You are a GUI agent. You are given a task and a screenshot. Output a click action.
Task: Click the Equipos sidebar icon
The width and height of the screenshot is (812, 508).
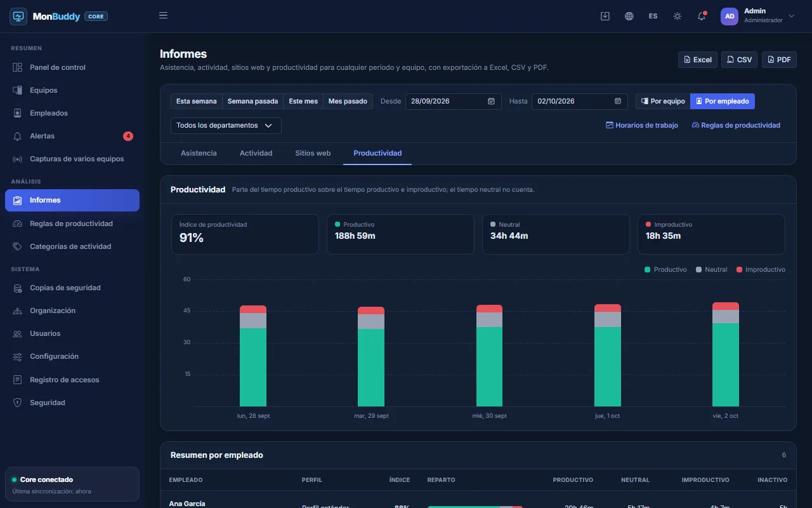(18, 90)
